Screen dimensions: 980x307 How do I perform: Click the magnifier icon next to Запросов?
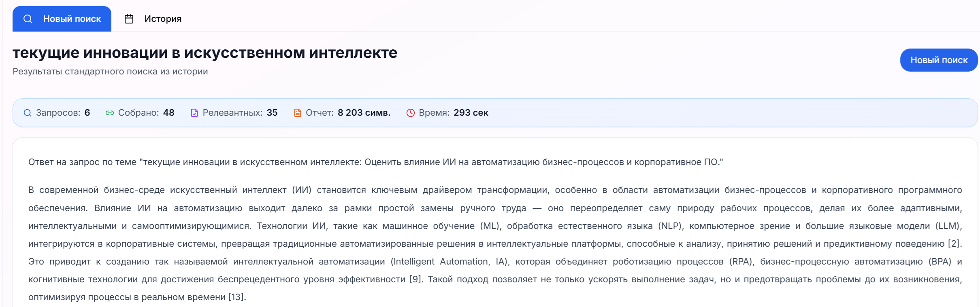[28, 113]
